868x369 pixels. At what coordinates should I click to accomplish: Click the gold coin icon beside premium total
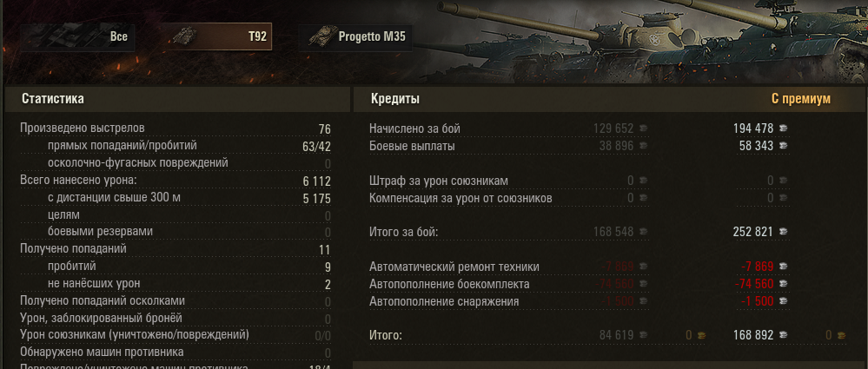pyautogui.click(x=841, y=335)
